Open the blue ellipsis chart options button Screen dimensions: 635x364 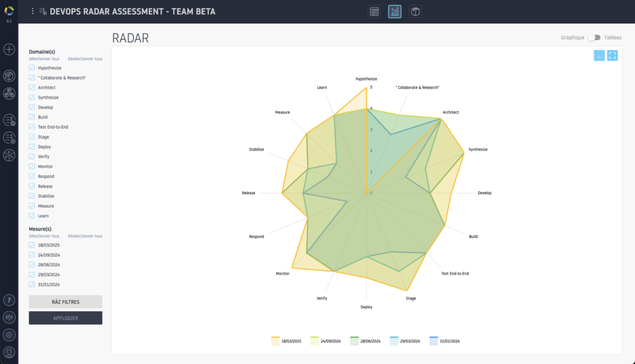599,55
